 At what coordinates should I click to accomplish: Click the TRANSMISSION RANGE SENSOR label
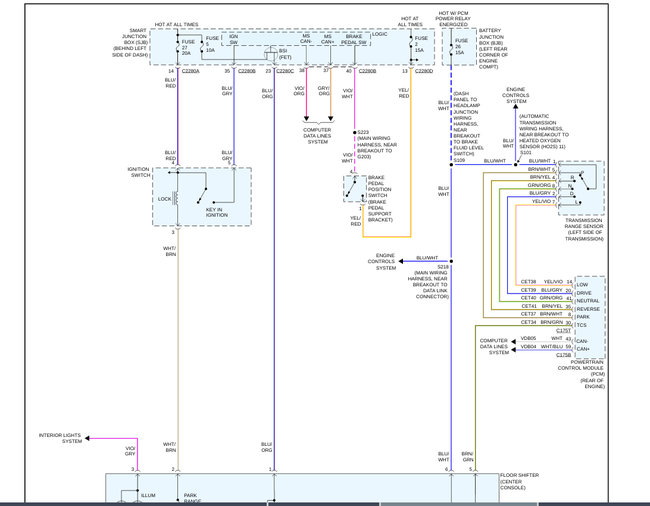(584, 230)
